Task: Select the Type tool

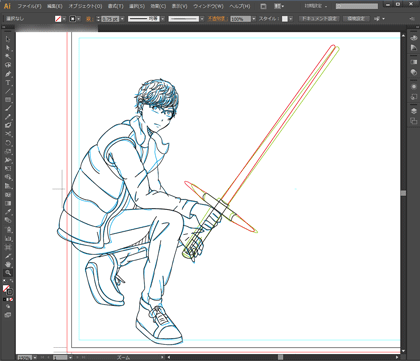Action: [8, 82]
